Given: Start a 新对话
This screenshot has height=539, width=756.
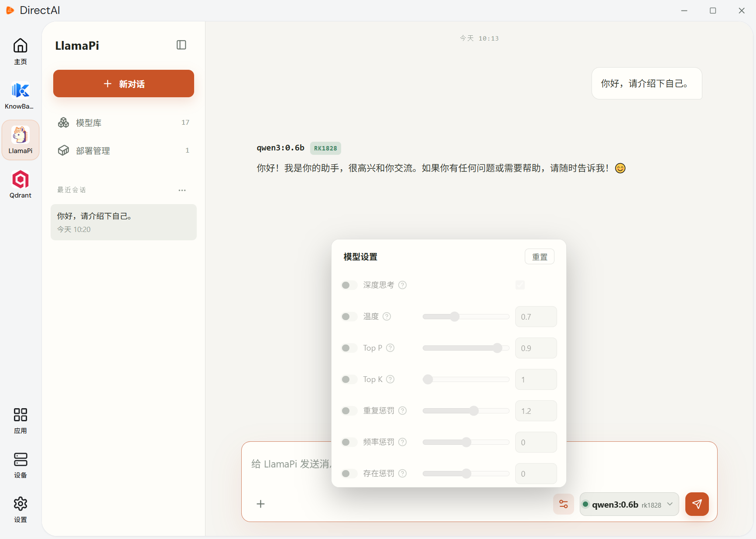Looking at the screenshot, I should point(123,83).
